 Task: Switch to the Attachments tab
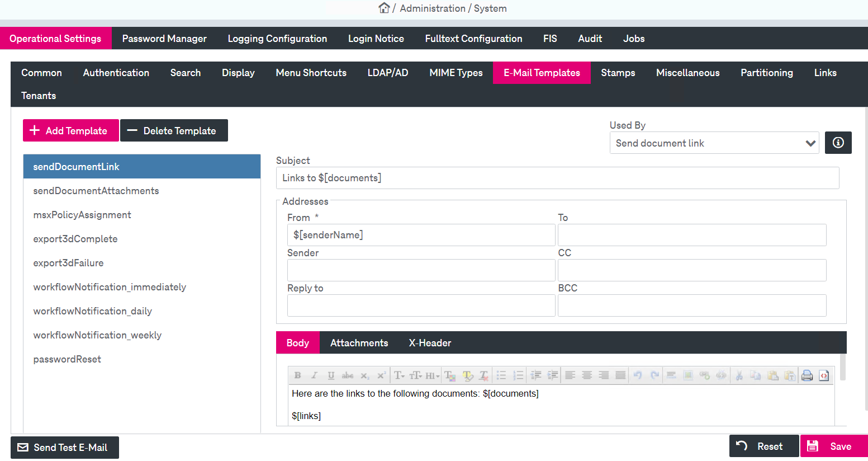359,342
